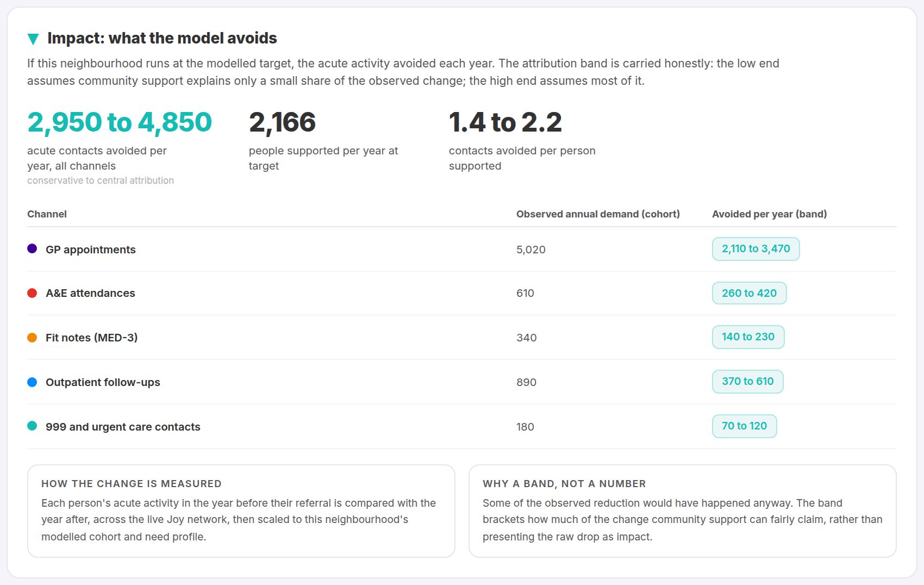Click the '260 to 420' band pill
Viewport: 924px width, 585px height.
pyautogui.click(x=749, y=293)
